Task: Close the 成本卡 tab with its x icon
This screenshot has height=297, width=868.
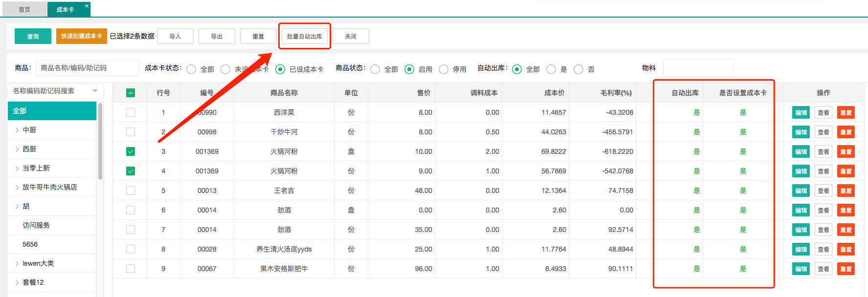Action: [x=87, y=6]
